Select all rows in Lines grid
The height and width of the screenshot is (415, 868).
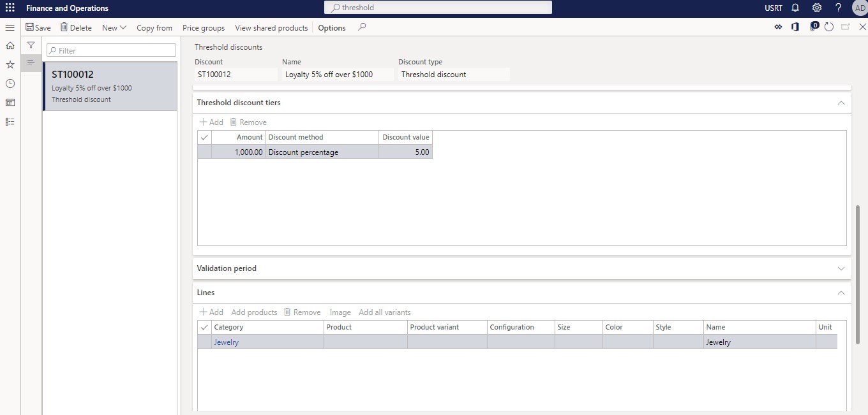pyautogui.click(x=204, y=327)
